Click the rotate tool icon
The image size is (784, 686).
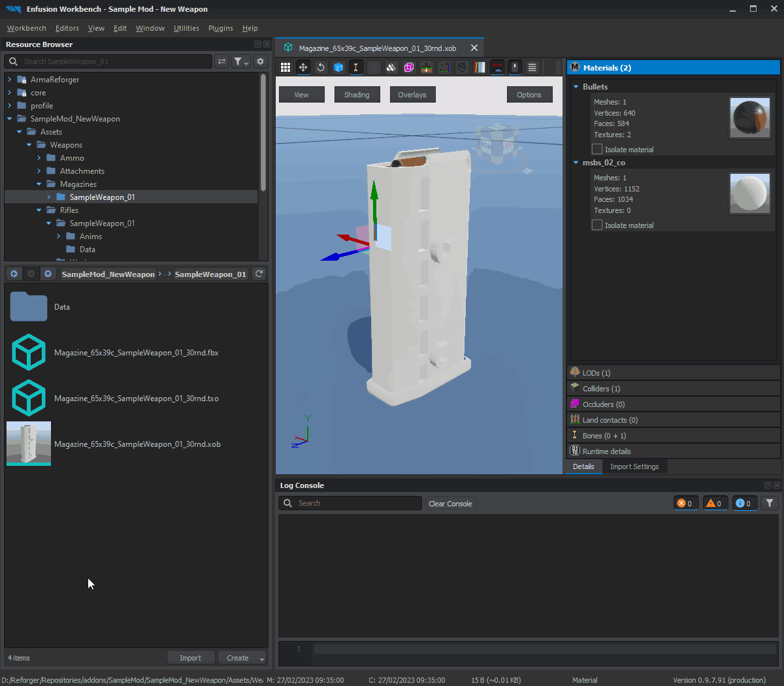coord(321,67)
